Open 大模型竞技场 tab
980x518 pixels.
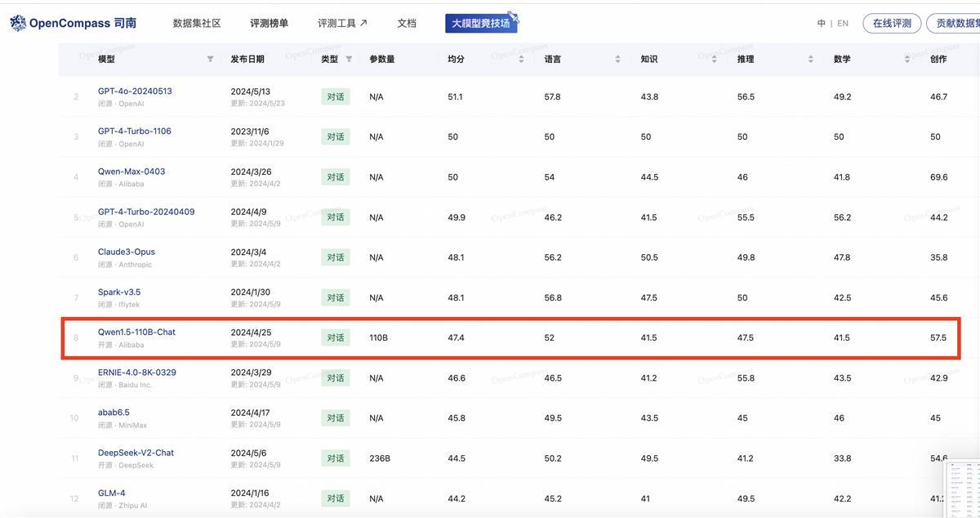tap(481, 24)
